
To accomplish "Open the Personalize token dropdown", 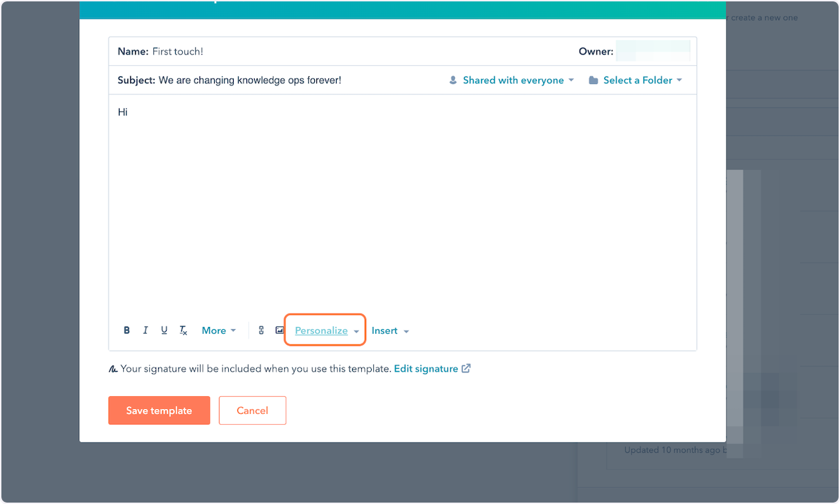I will pyautogui.click(x=326, y=330).
